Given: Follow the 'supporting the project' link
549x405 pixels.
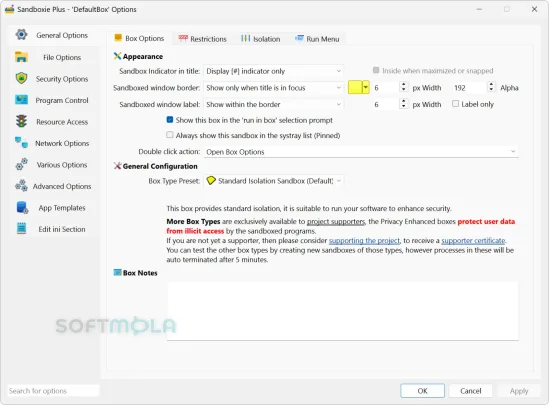Looking at the screenshot, I should (x=364, y=240).
